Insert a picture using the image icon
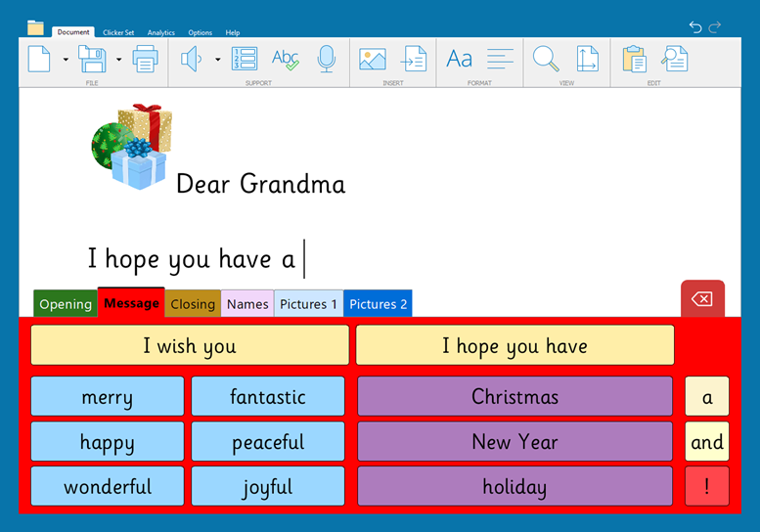The height and width of the screenshot is (532, 760). point(373,60)
